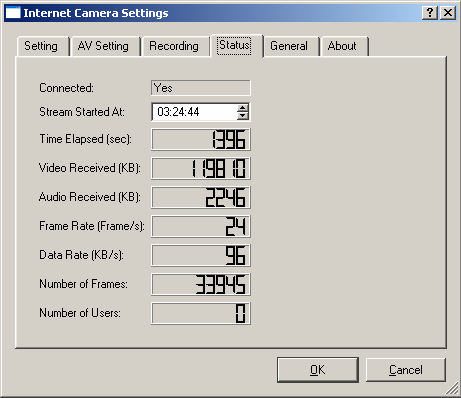Click the 'Number of Frames:' label
The image size is (461, 398).
[83, 284]
